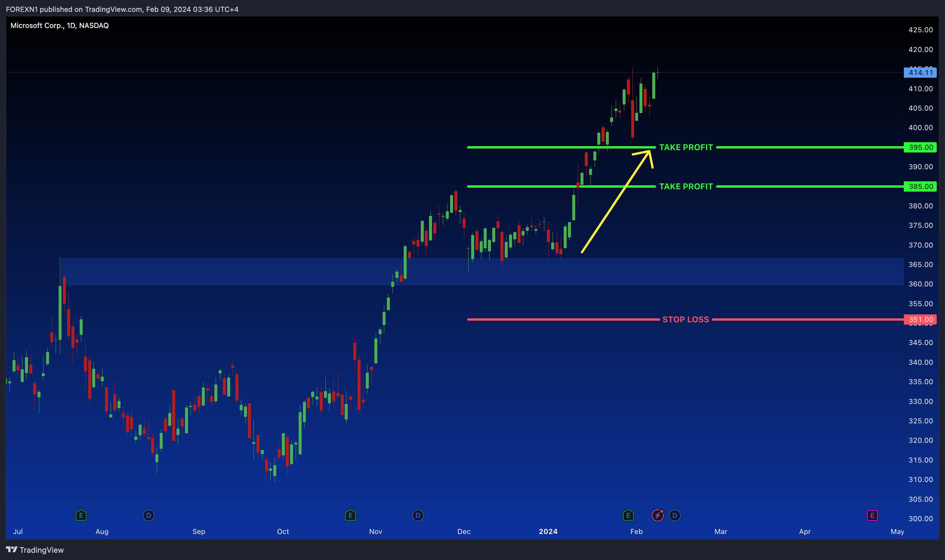The height and width of the screenshot is (560, 945).
Task: Click the red 351.00 stop loss price tag
Action: [920, 320]
